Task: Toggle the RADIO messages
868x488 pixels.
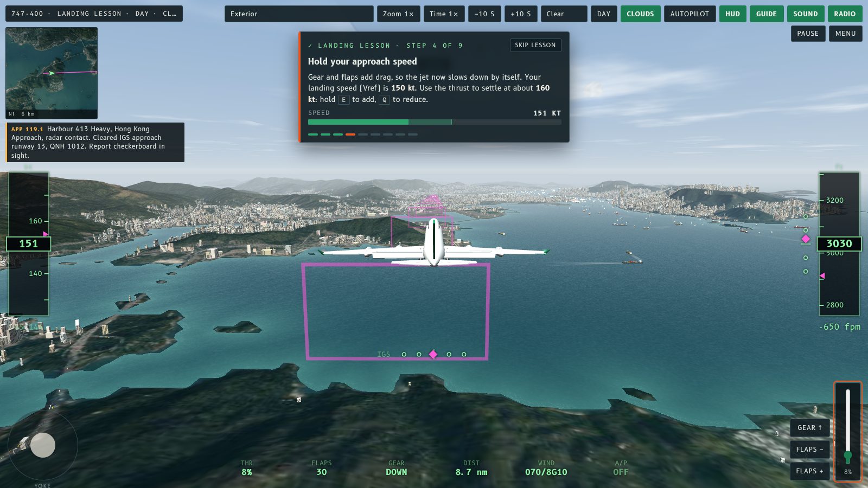Action: [x=845, y=14]
